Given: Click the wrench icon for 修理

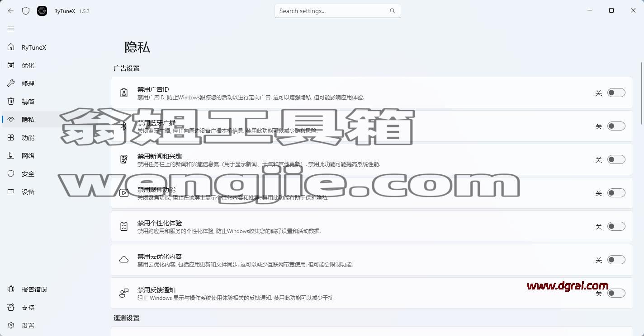Looking at the screenshot, I should coord(11,84).
